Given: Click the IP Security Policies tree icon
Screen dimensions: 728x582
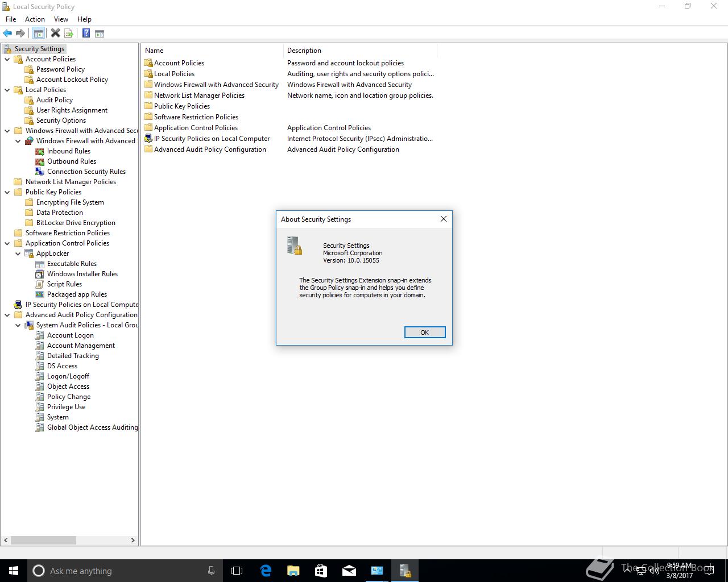Looking at the screenshot, I should coord(18,305).
